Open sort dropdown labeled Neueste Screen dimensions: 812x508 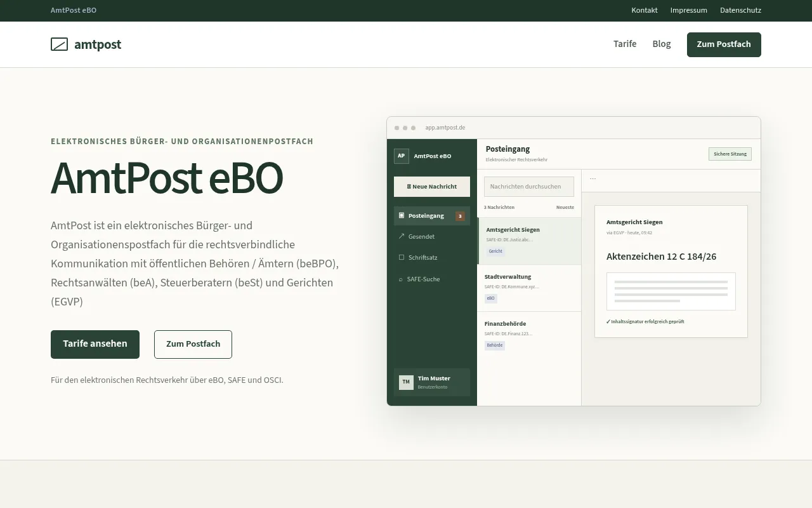565,208
